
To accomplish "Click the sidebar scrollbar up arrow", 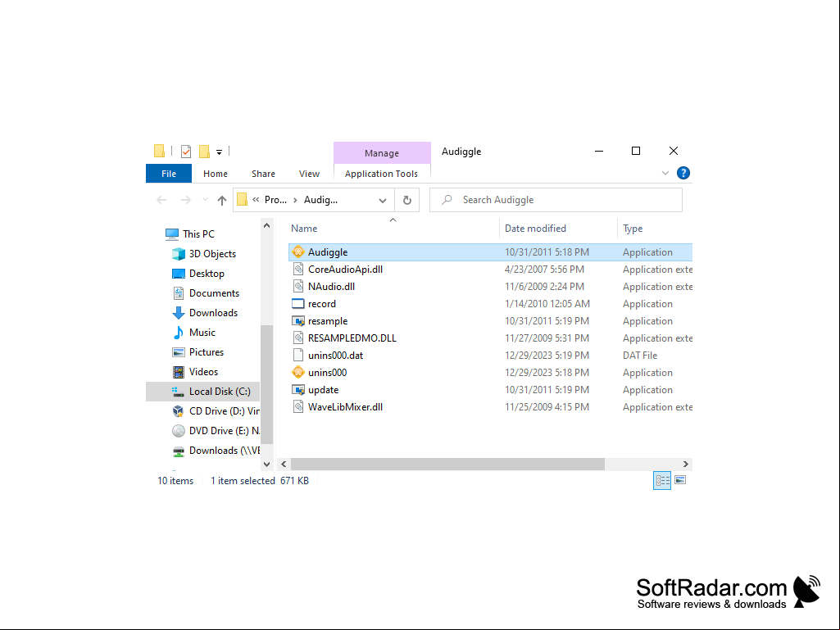I will pos(267,225).
